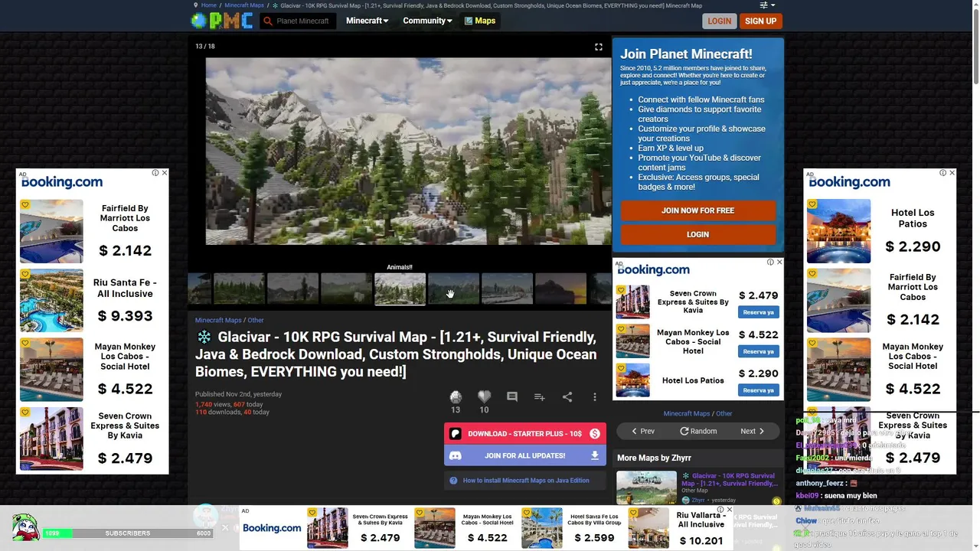Screen dimensions: 980x551
Task: Open ad info icon on middle ad
Action: coord(771,262)
